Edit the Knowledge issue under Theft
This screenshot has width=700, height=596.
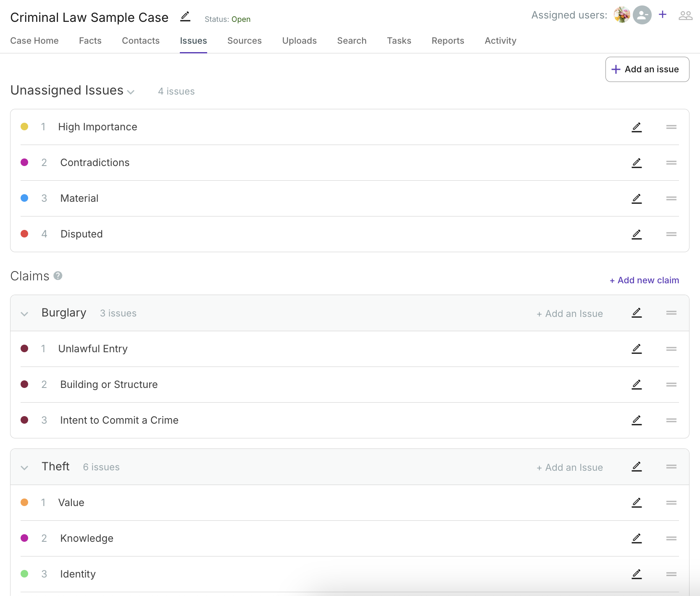pos(637,538)
